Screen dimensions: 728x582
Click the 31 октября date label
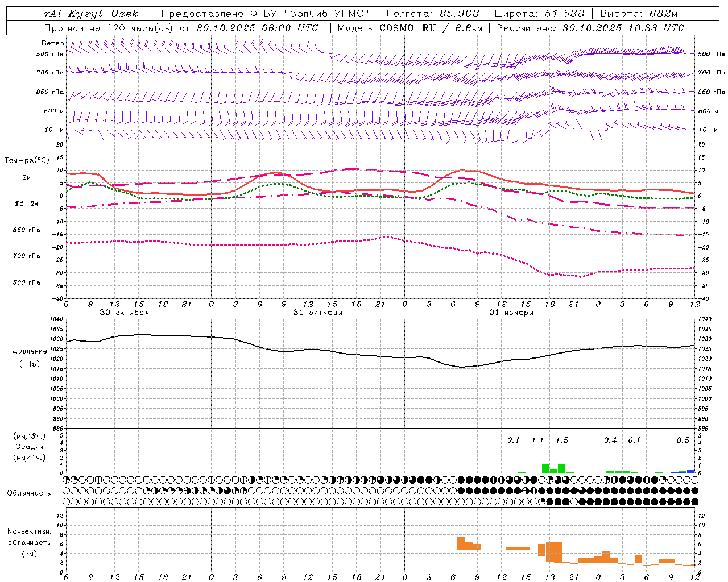[318, 313]
